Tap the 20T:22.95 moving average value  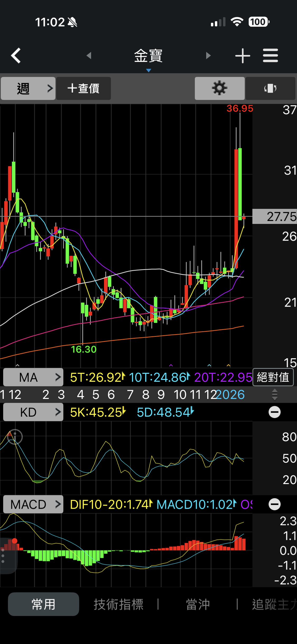pos(223,378)
